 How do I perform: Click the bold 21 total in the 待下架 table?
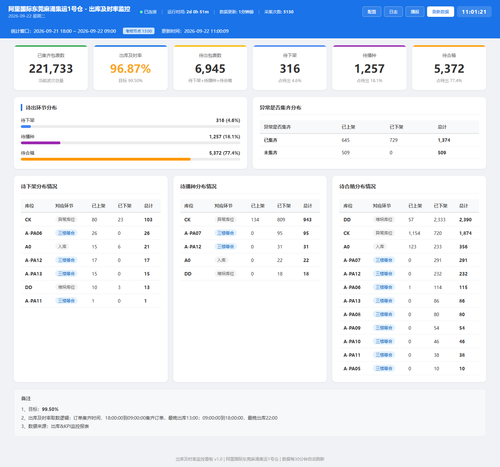(147, 247)
